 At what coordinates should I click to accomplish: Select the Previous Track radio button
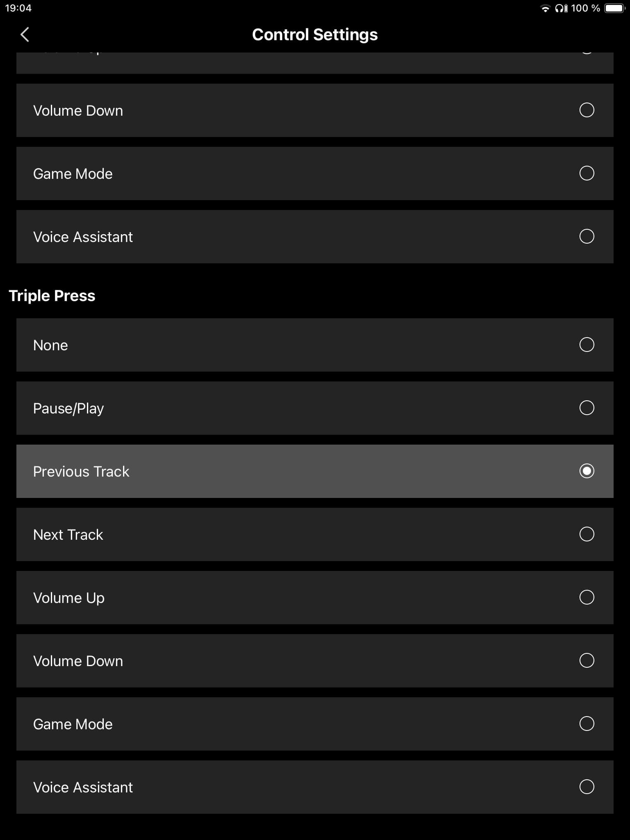[x=587, y=471]
